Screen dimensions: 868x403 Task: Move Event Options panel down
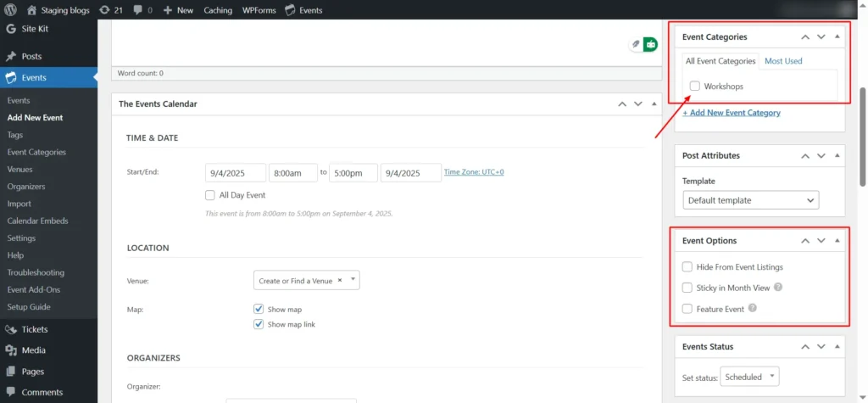(x=821, y=241)
